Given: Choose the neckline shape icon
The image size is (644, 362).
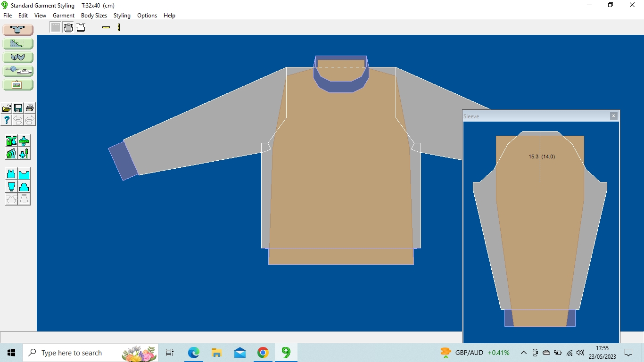Looking at the screenshot, I should 24,174.
